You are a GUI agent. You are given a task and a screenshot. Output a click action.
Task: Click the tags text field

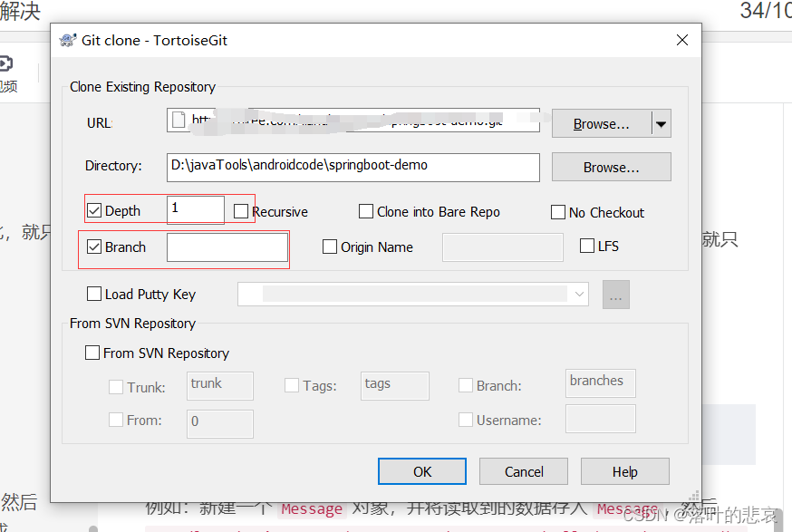point(395,386)
